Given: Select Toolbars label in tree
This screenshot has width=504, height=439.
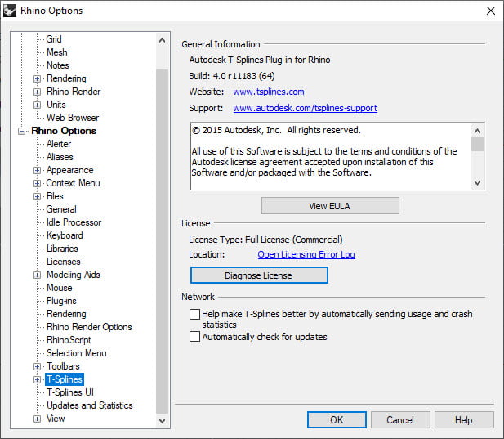Looking at the screenshot, I should coord(63,366).
